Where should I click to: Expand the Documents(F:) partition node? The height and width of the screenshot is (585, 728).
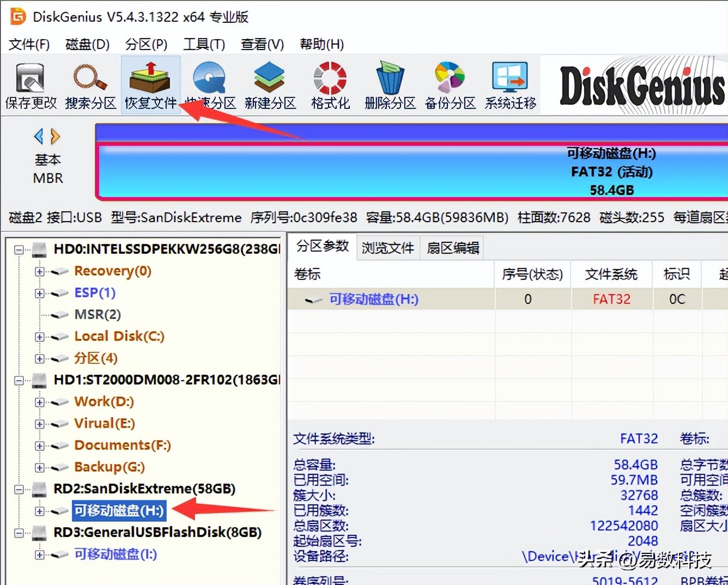click(39, 446)
